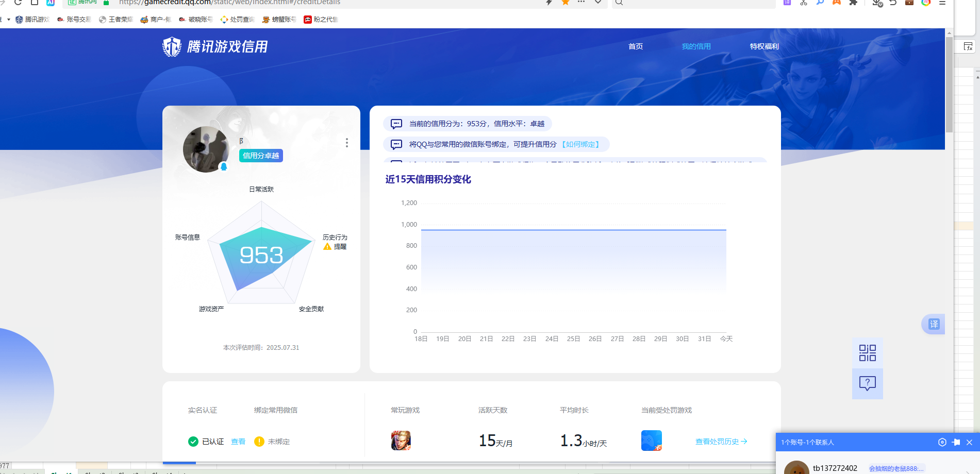This screenshot has height=474, width=980.
Task: Open the 查看 real-name verification link
Action: 238,442
